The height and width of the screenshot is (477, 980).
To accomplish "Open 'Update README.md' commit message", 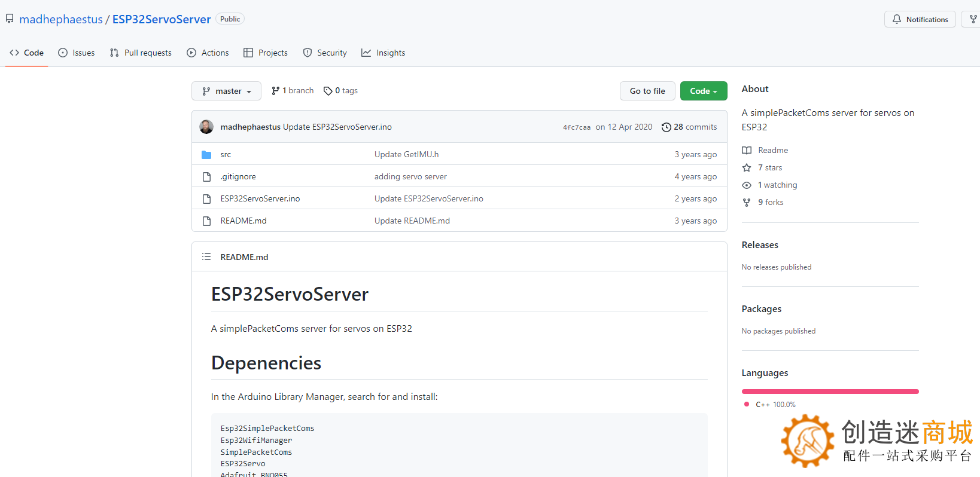I will 412,221.
